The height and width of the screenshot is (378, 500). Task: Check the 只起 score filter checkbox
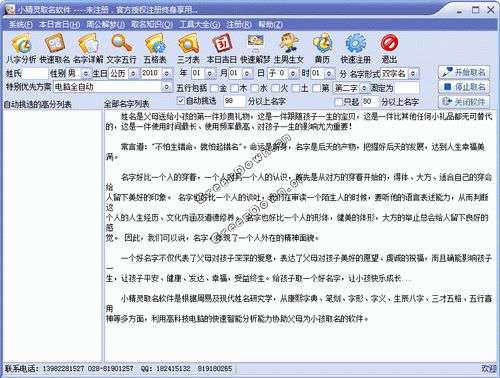click(x=338, y=102)
